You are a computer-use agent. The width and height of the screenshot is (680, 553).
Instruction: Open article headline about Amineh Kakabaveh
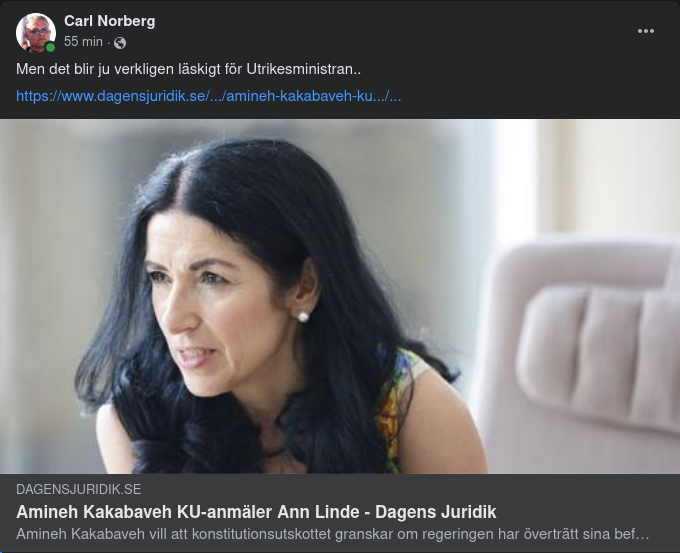pos(256,512)
